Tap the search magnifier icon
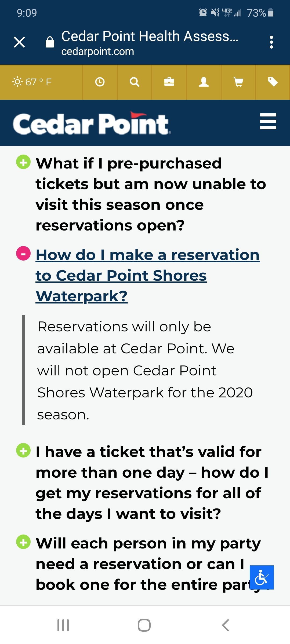The width and height of the screenshot is (290, 644). tap(134, 82)
